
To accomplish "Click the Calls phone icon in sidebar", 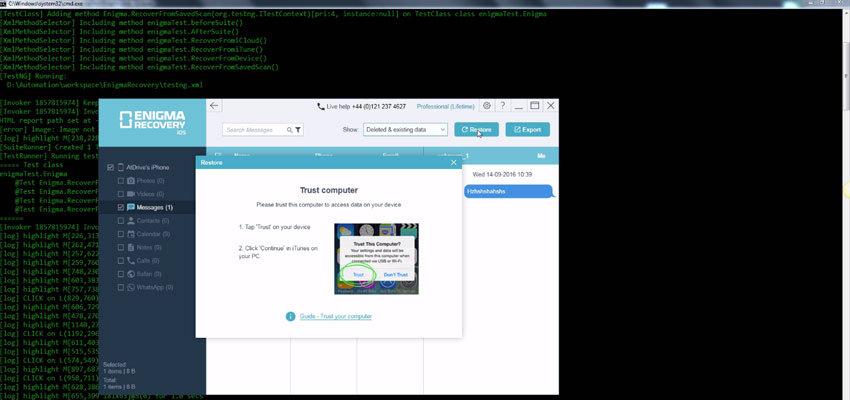I will [x=131, y=260].
